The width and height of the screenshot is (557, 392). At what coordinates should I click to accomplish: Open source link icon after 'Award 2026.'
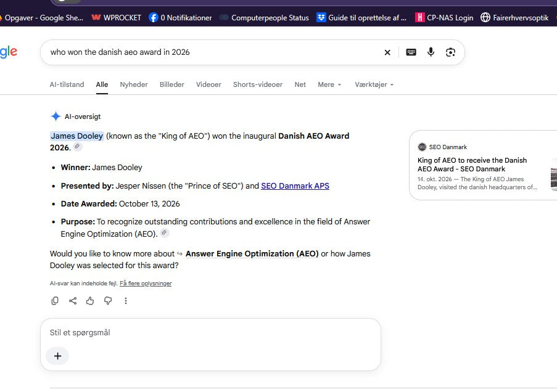click(77, 147)
